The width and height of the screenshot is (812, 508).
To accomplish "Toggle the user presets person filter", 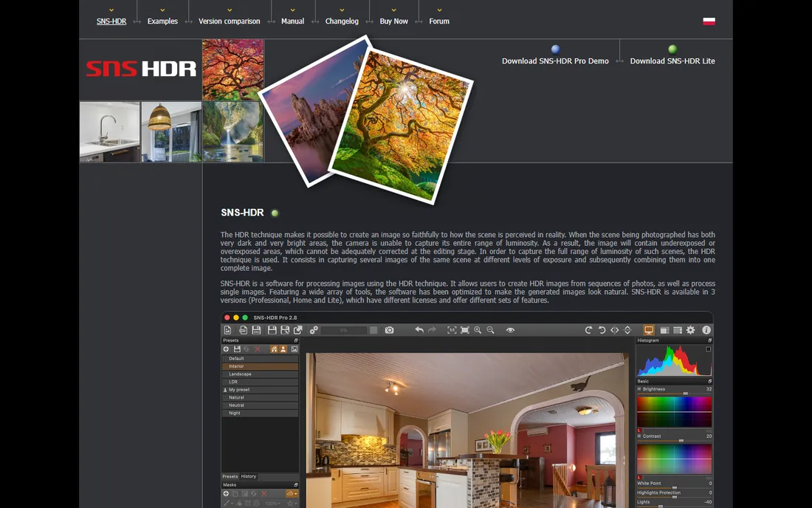I will [x=283, y=349].
